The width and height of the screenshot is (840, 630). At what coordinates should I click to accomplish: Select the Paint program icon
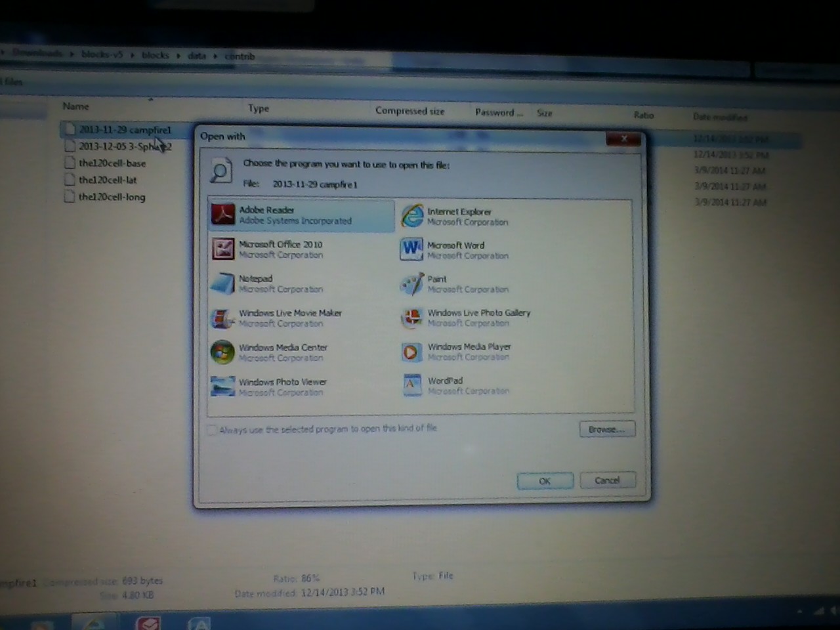pyautogui.click(x=412, y=283)
